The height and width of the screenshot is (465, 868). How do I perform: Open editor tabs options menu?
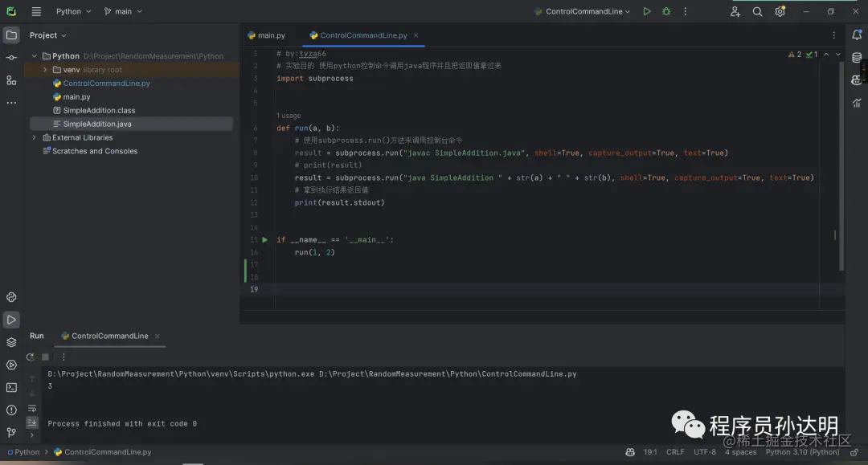pos(833,35)
